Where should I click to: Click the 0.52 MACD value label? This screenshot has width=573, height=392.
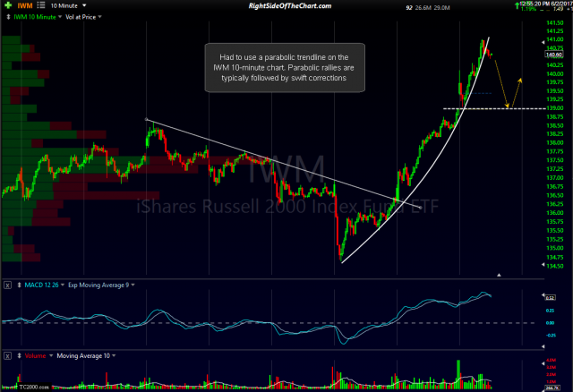click(x=551, y=298)
